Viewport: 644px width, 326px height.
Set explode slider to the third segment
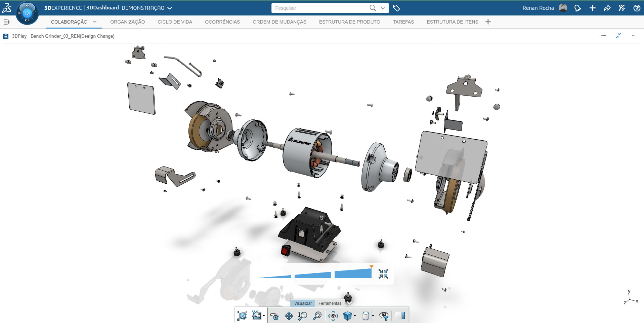[353, 273]
